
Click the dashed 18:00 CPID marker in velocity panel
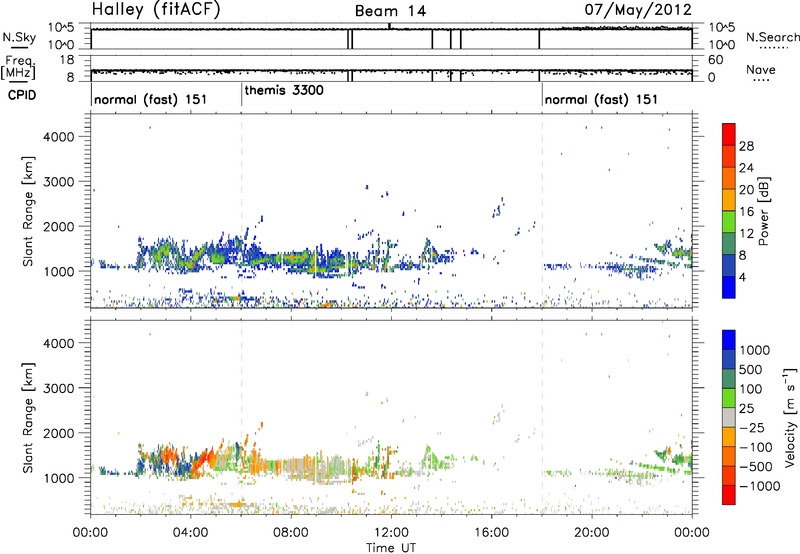coord(542,417)
